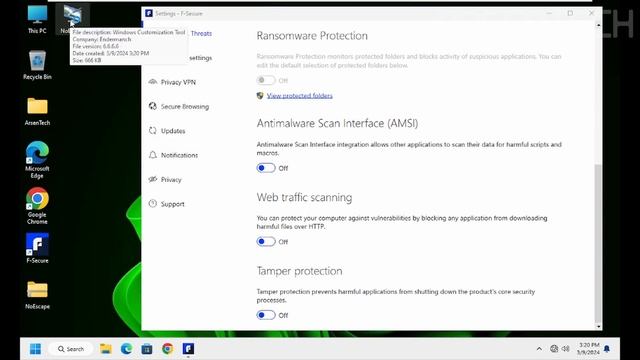Open the F-Secure desktop shortcut

[x=37, y=248]
